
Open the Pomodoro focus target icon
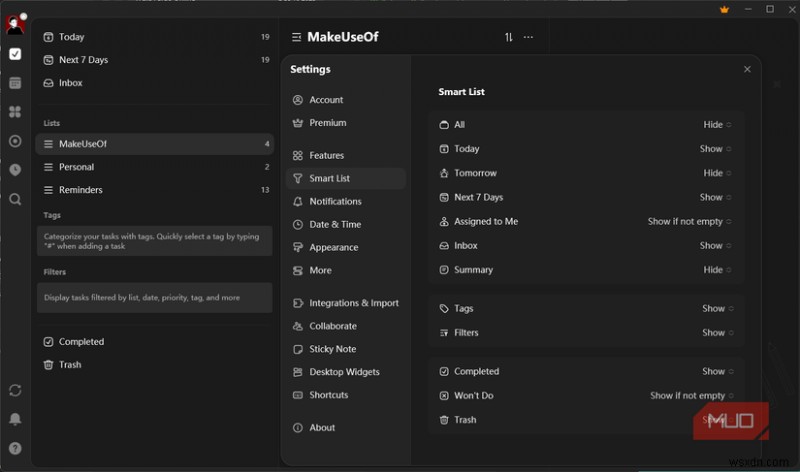point(15,141)
